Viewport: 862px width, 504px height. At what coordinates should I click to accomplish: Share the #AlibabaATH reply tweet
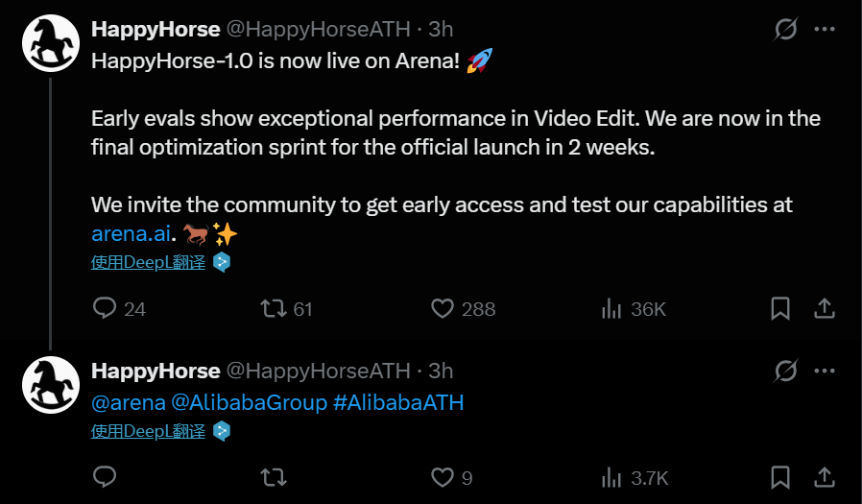click(x=824, y=477)
